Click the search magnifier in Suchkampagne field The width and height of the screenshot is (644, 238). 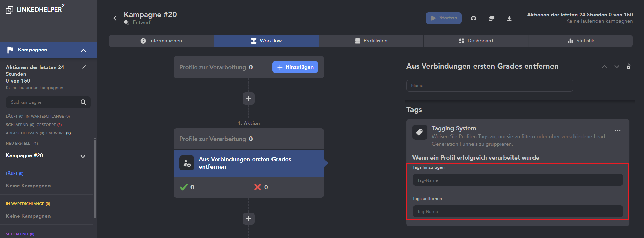pos(83,102)
